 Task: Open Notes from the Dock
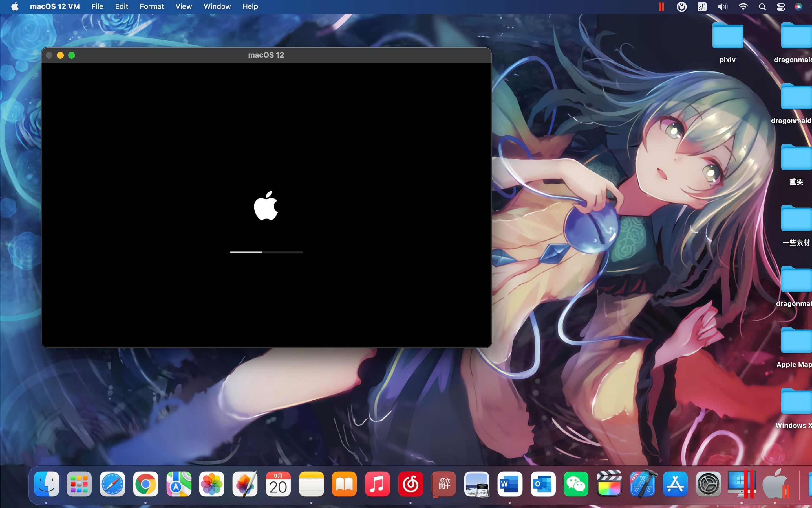tap(311, 484)
